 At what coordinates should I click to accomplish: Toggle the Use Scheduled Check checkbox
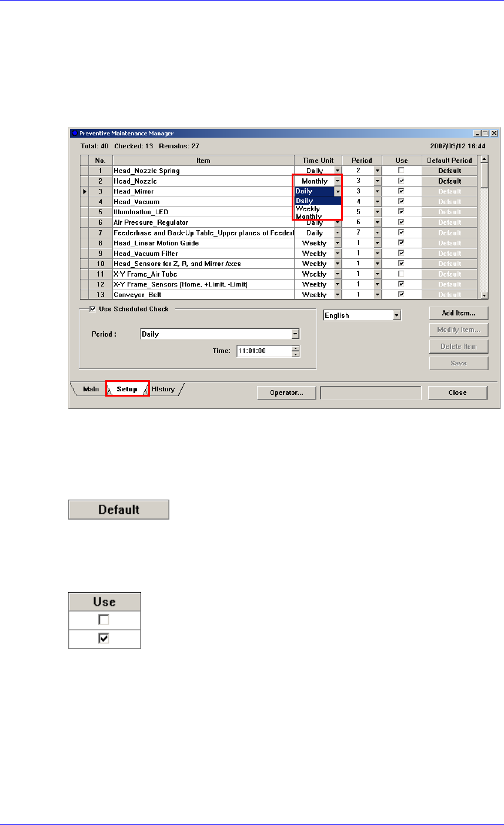click(x=93, y=309)
